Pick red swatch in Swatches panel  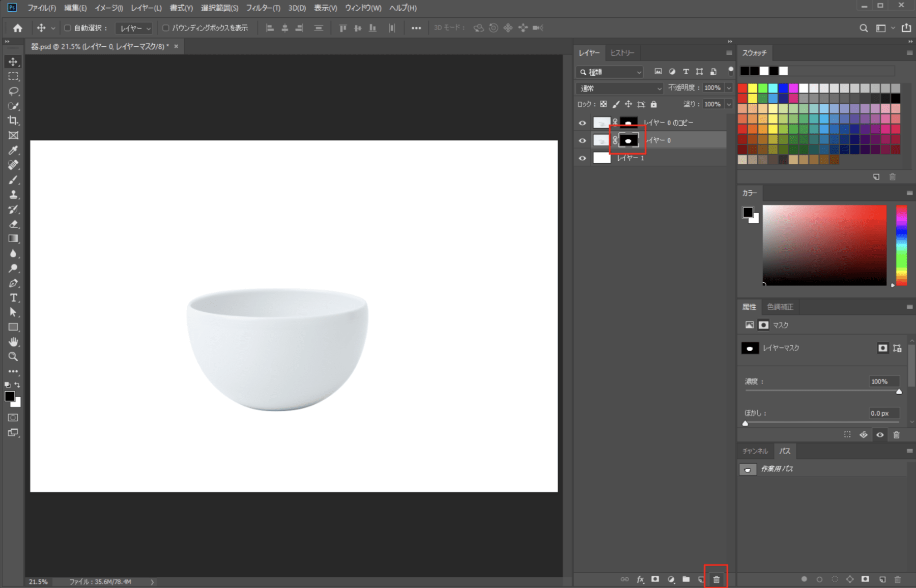coord(742,89)
